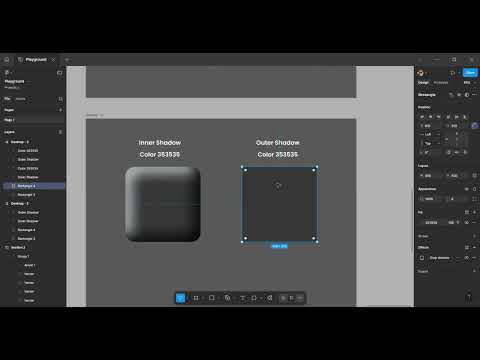The image size is (480, 360).
Task: Select Page 1 in pages list
Action: pos(33,120)
